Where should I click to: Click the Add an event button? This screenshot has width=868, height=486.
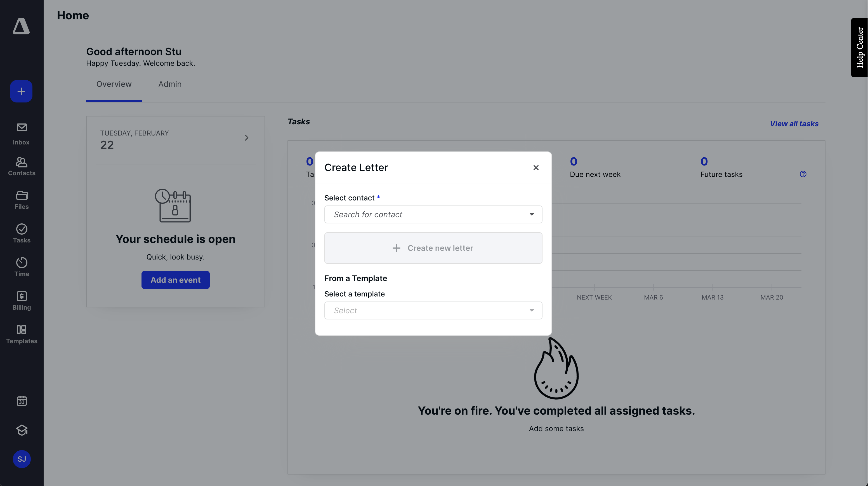175,280
